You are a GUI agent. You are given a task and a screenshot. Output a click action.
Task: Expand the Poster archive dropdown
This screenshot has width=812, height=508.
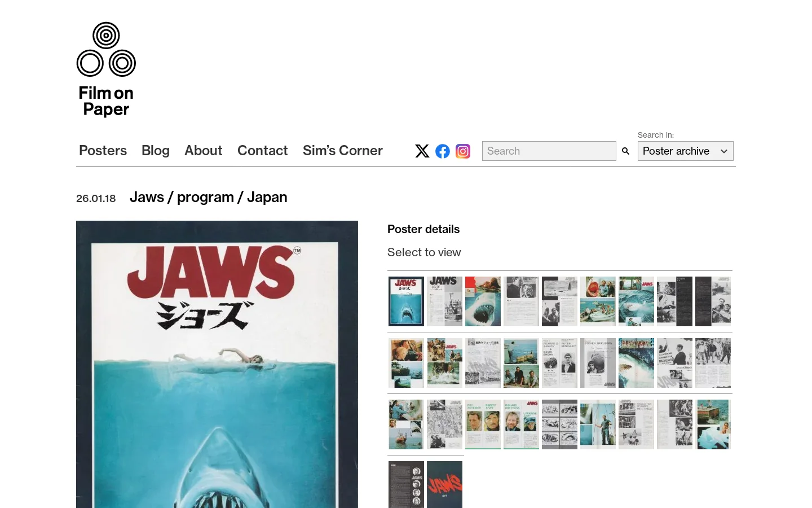point(686,151)
